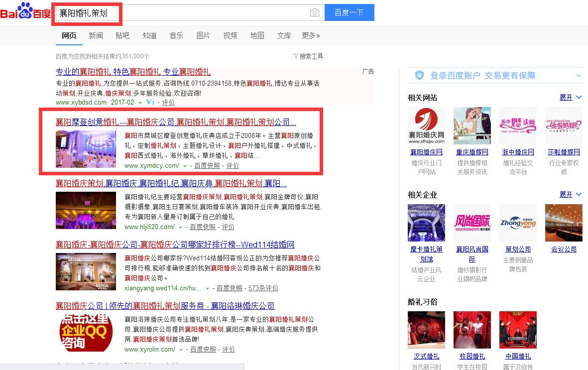
Task: Switch to the 图片 tab
Action: [203, 36]
